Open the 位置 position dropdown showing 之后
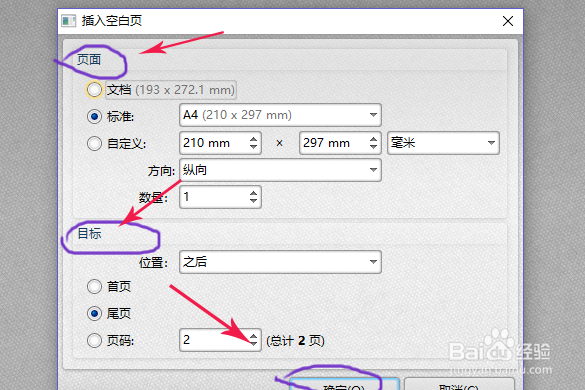 point(280,262)
